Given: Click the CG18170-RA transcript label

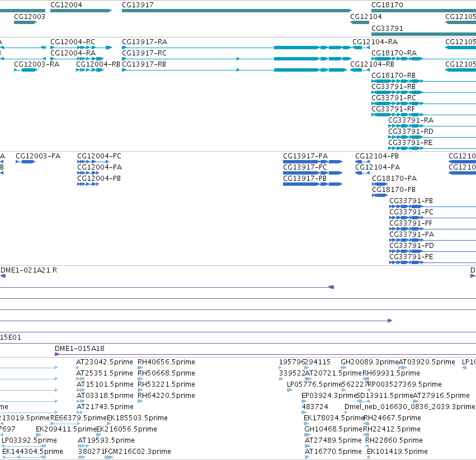Looking at the screenshot, I should click(394, 53).
